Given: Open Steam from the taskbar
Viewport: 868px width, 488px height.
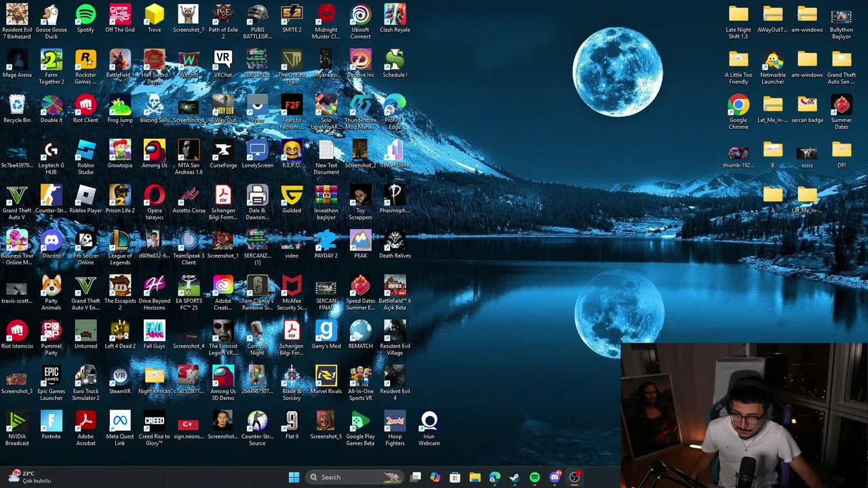Looking at the screenshot, I should 515,477.
